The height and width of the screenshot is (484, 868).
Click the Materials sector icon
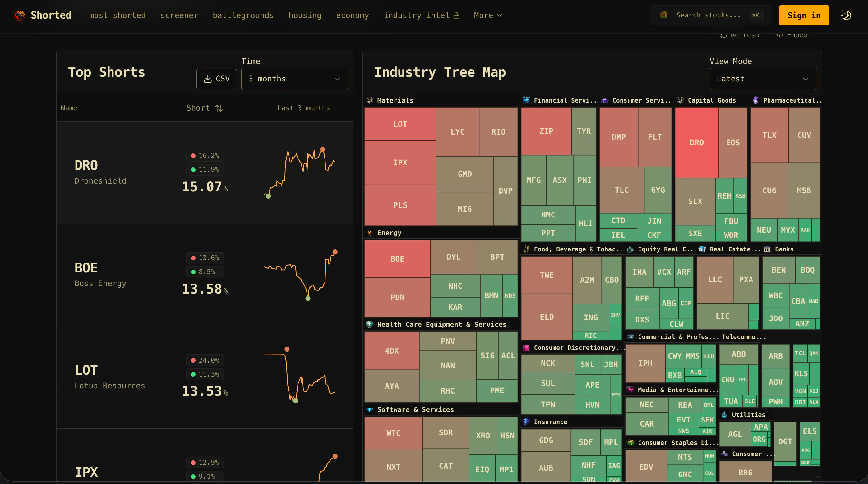click(x=370, y=100)
